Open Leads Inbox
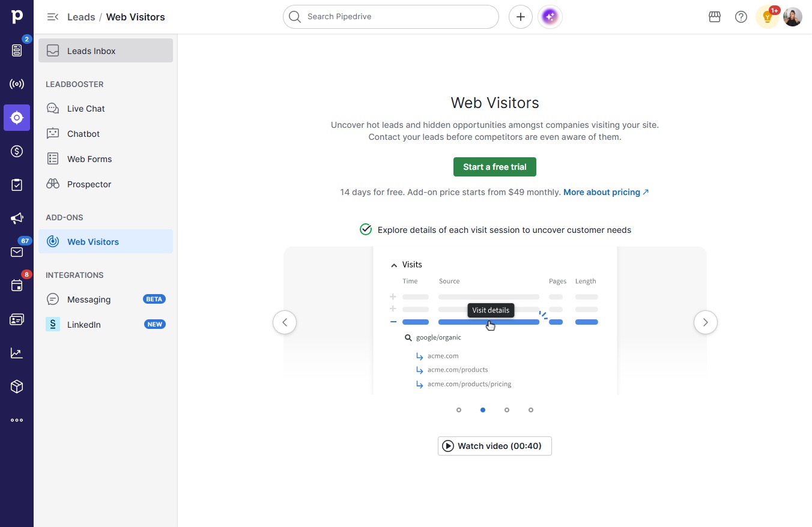 pos(106,51)
